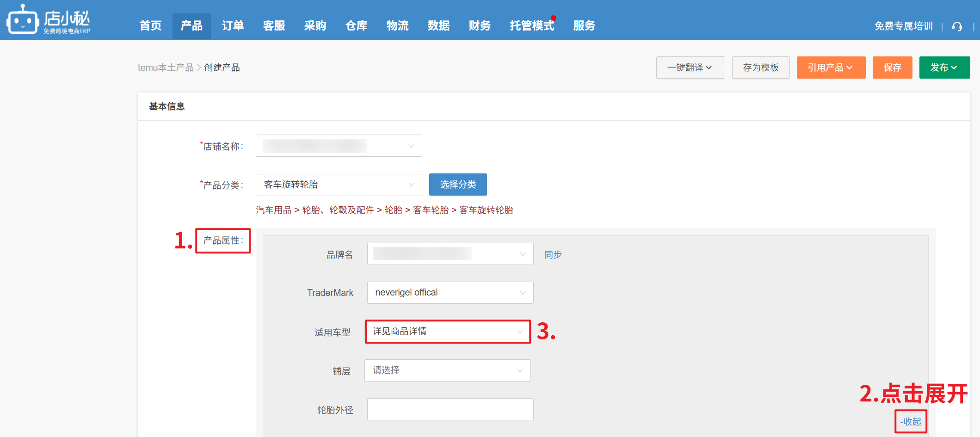Screen dimensions: 980x437
Task: Expand the 适用车型 dropdown
Action: point(448,332)
